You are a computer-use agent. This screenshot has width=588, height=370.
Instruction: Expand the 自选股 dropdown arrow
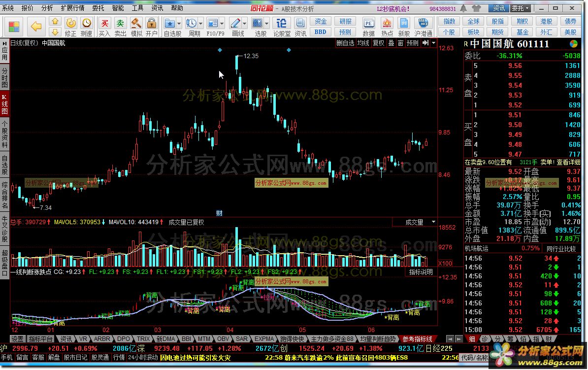[179, 24]
